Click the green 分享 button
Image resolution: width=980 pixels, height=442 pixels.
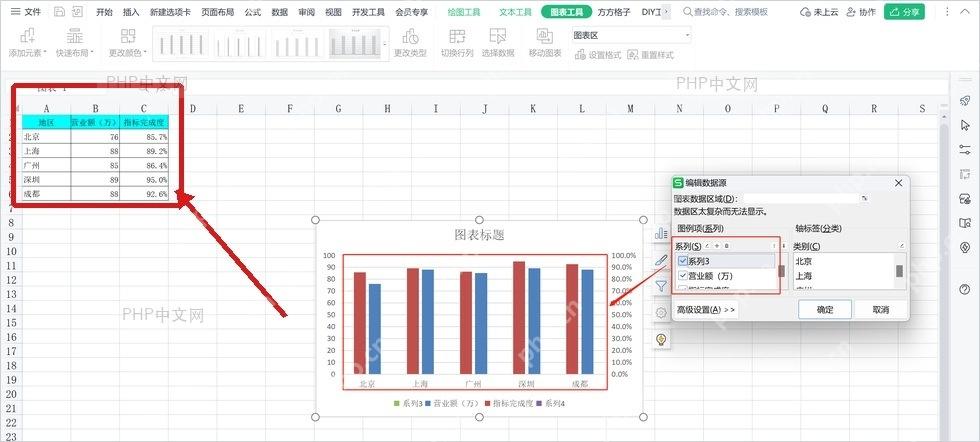[x=904, y=12]
